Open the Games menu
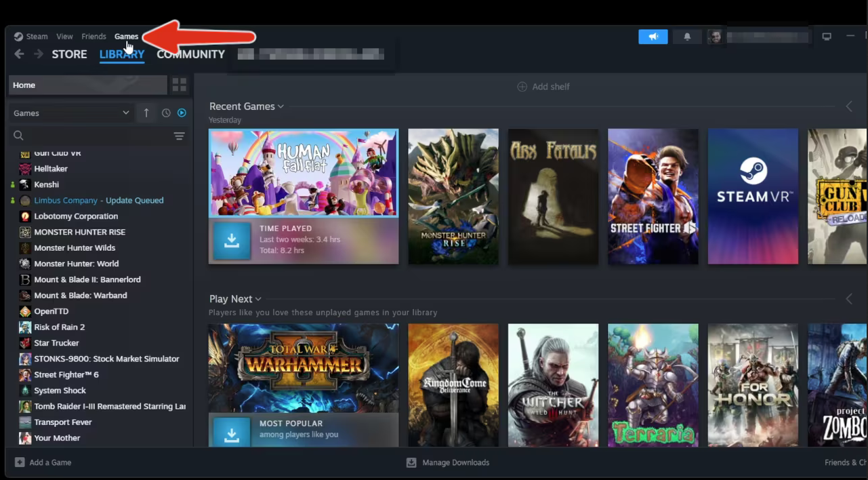 click(126, 36)
